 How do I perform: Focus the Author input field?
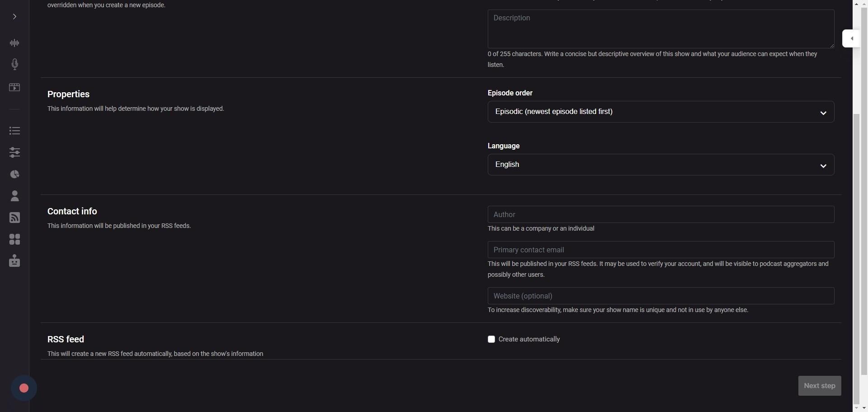[x=660, y=214]
